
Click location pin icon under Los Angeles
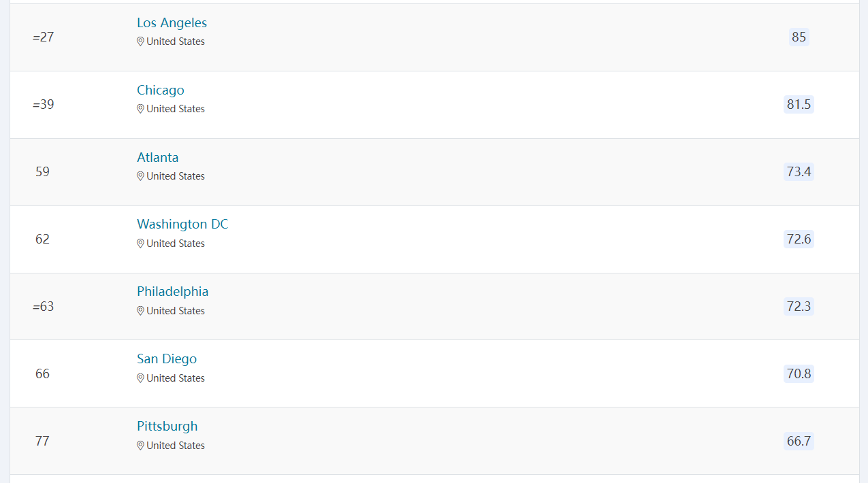coord(140,41)
